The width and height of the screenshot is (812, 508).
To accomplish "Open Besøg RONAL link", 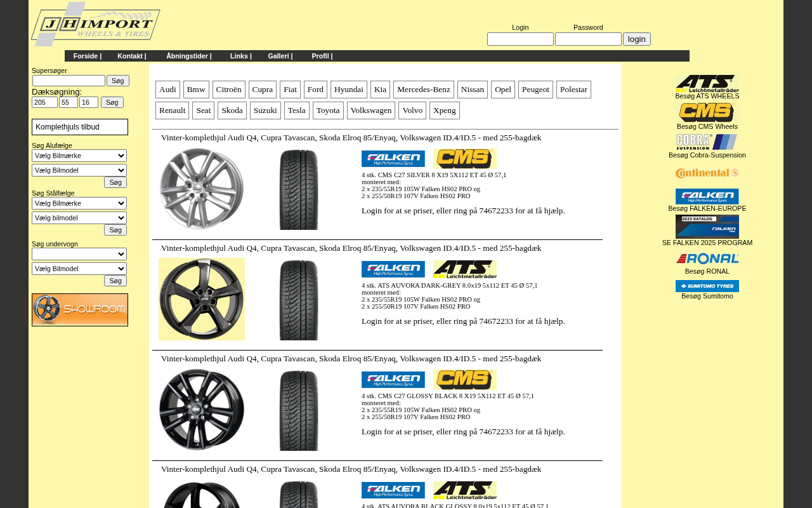I will 707,271.
